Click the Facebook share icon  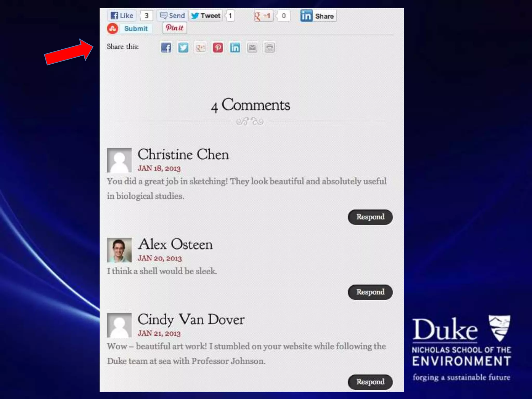(x=166, y=48)
